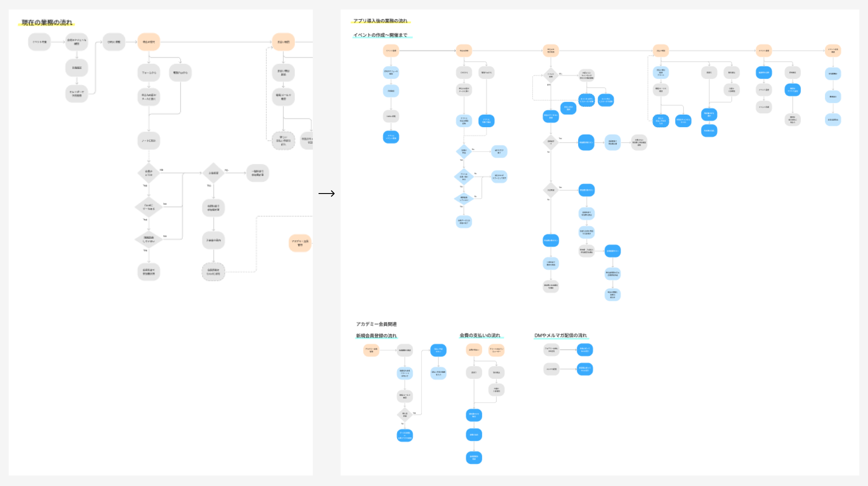Select the dark blue node at the bottom of the first event column
This screenshot has width=868, height=486.
tap(391, 137)
